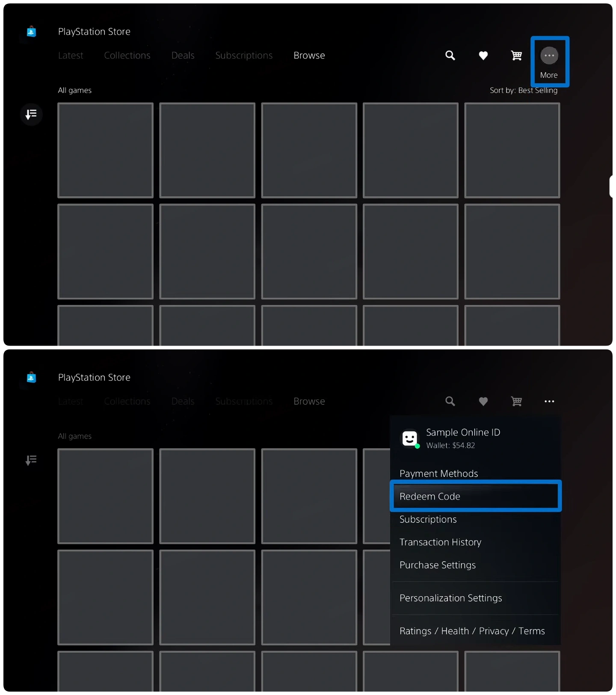Go to Deals tab in upper screenshot
The image size is (616, 695).
(x=183, y=56)
